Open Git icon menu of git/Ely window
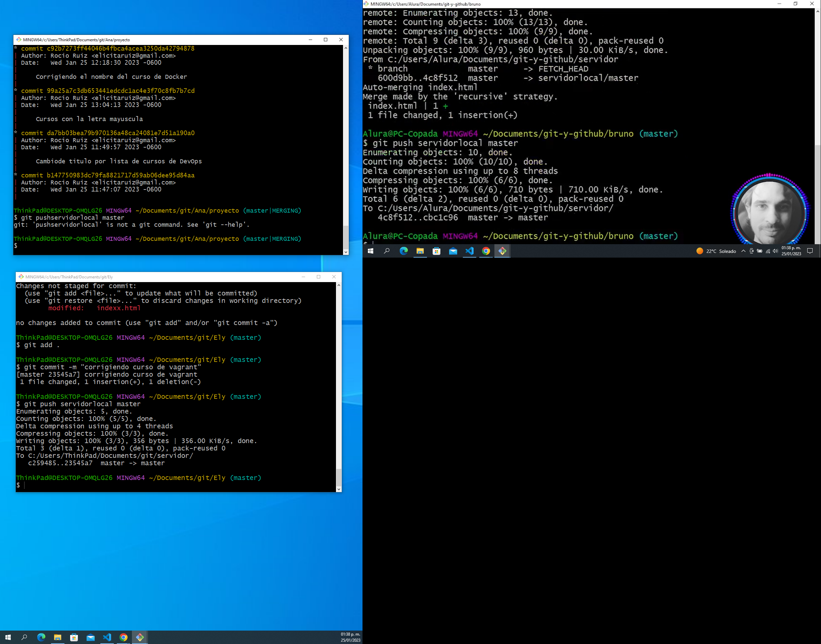Viewport: 821px width, 644px height. point(21,277)
